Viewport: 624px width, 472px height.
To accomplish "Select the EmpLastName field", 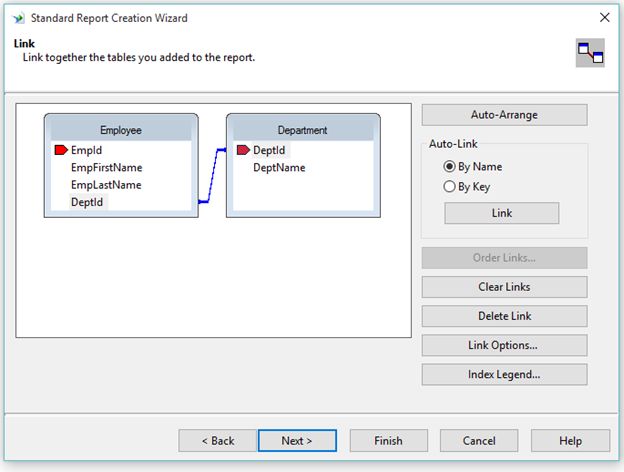I will [x=106, y=185].
